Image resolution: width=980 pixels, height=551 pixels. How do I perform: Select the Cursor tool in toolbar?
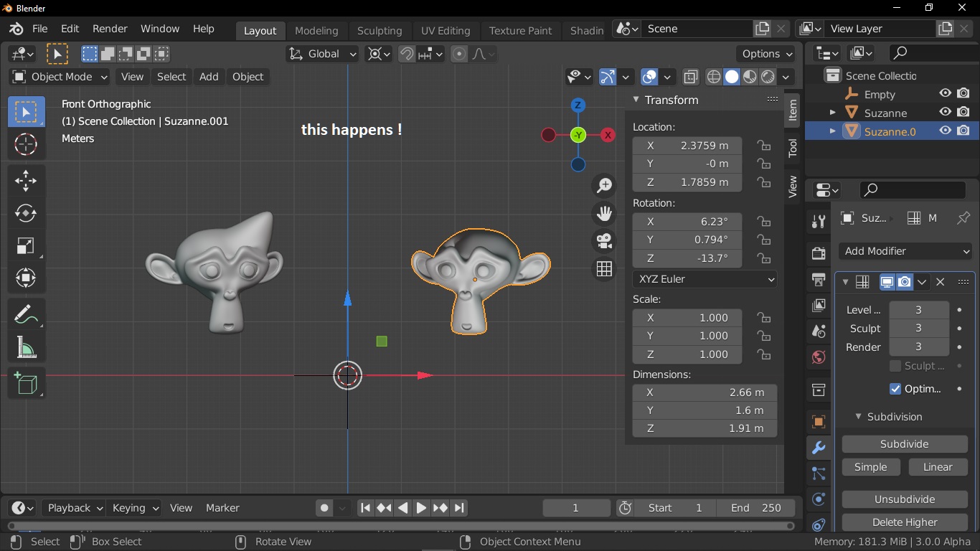pos(26,144)
